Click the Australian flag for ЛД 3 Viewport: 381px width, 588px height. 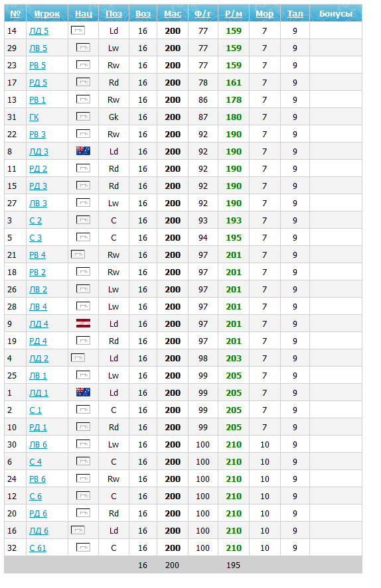tap(83, 151)
